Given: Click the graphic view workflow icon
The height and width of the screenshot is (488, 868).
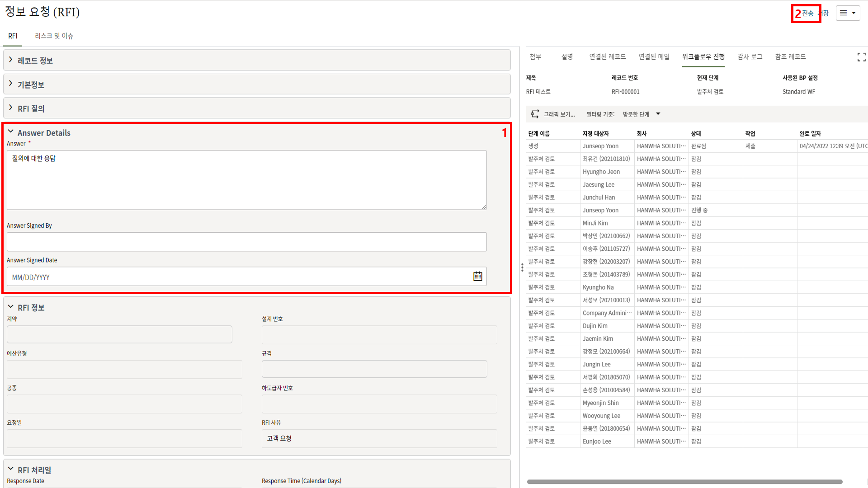Looking at the screenshot, I should [535, 114].
